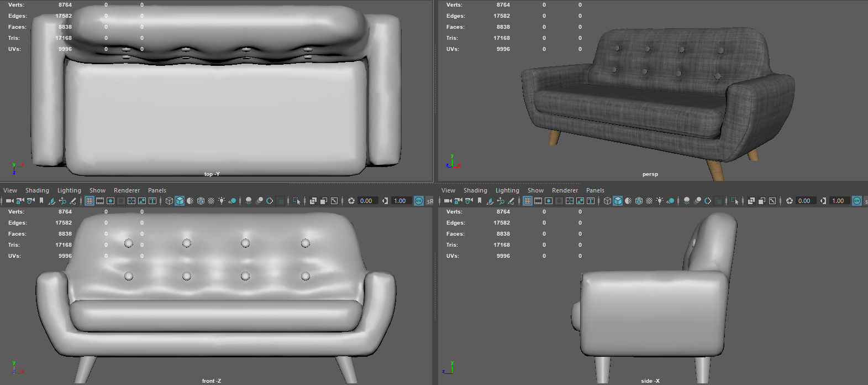Open View menu in side panel

coord(448,190)
